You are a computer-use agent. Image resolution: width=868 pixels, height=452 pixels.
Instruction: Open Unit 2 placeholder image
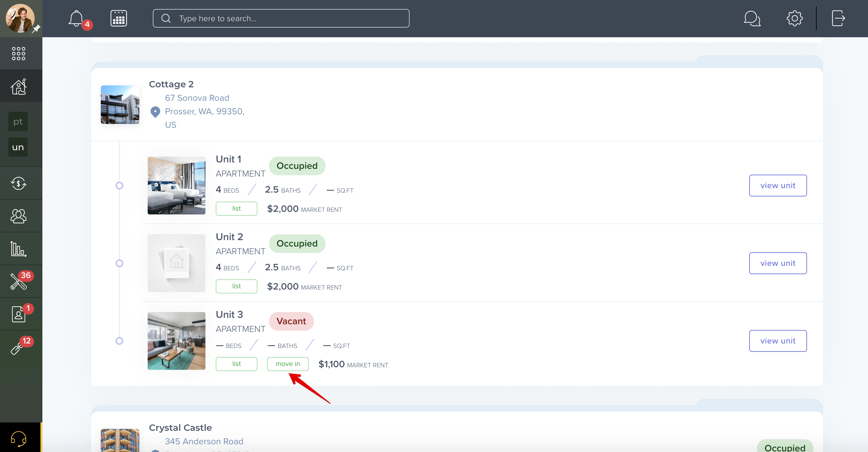[x=176, y=263]
